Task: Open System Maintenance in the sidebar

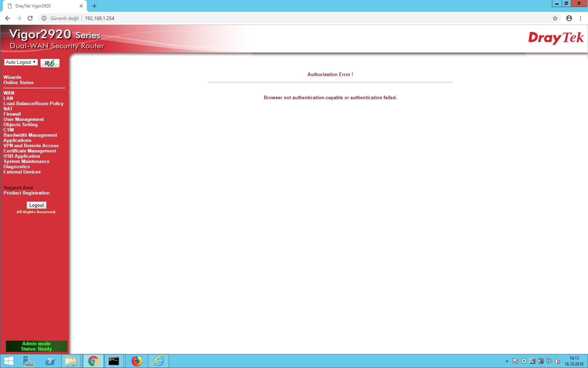Action: tap(27, 161)
